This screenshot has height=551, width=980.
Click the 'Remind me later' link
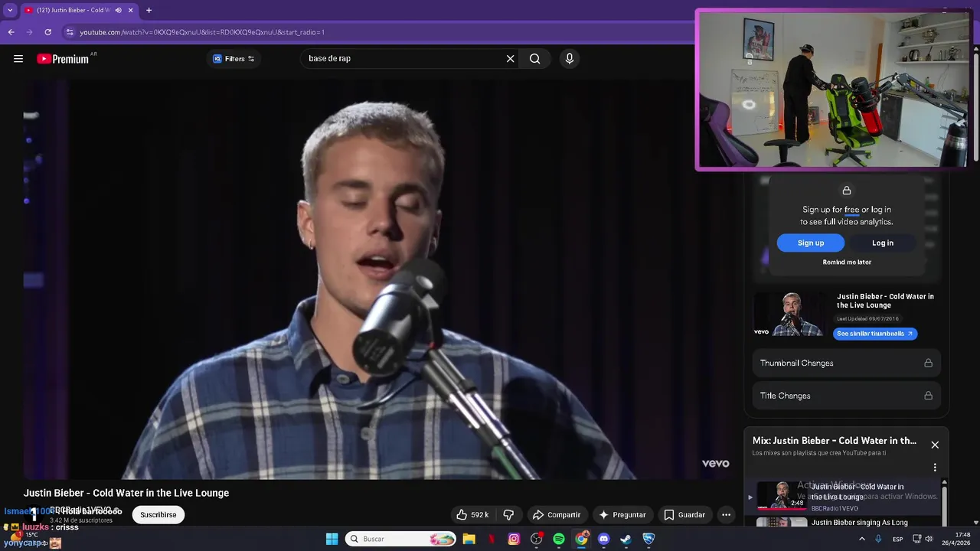pyautogui.click(x=847, y=262)
